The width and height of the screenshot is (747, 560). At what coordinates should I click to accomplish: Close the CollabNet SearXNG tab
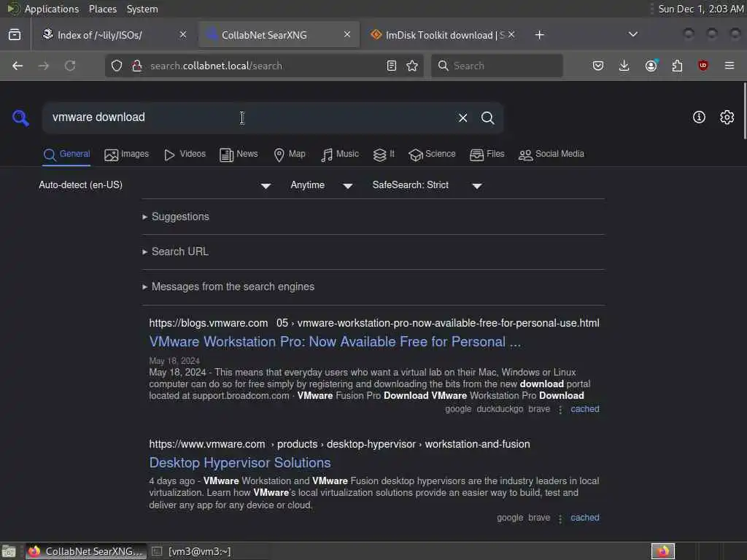tap(347, 34)
